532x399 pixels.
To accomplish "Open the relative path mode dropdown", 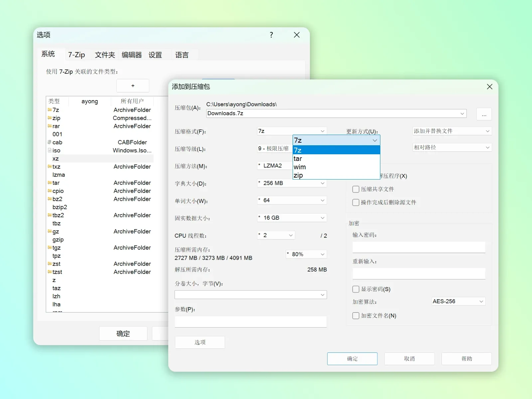I will point(452,147).
